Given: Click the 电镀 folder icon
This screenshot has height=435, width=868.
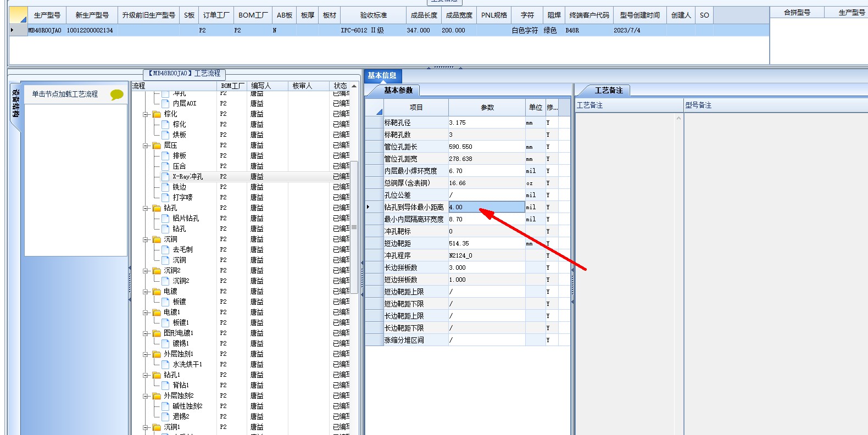Looking at the screenshot, I should pos(157,292).
